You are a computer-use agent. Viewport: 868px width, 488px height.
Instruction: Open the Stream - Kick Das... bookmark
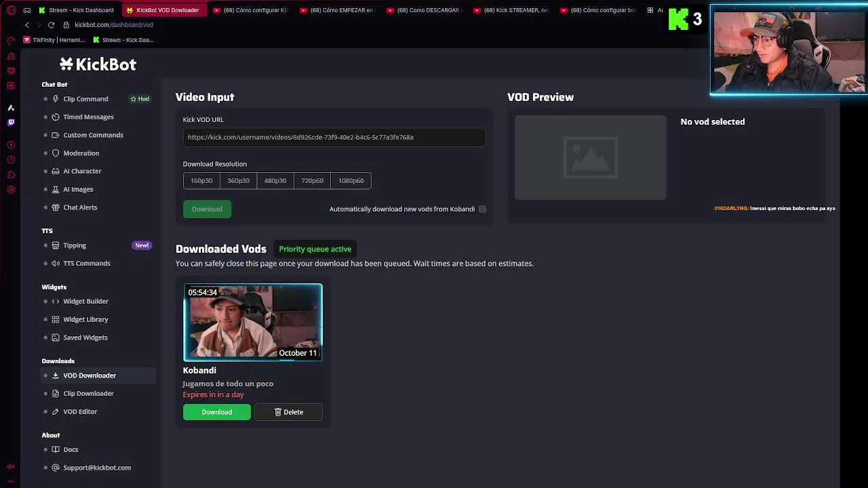[x=123, y=40]
